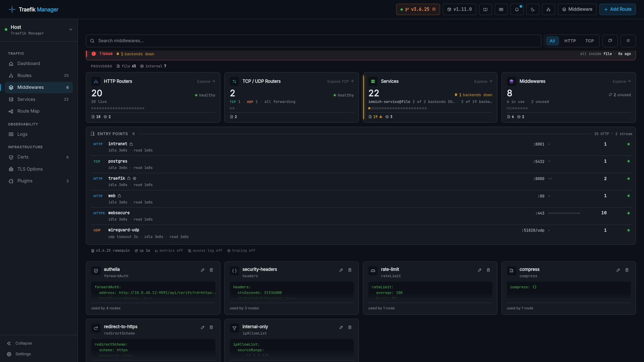Open TLS Options in the sidebar

coord(39,169)
